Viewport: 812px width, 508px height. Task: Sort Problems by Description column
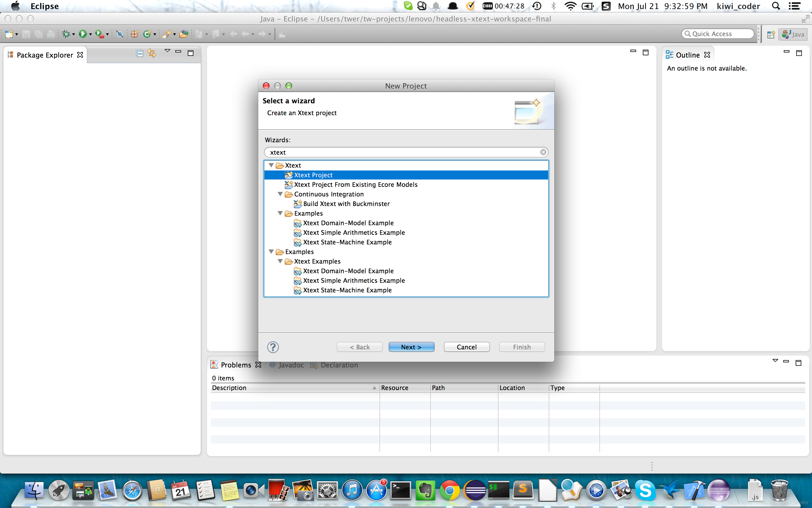click(x=295, y=388)
